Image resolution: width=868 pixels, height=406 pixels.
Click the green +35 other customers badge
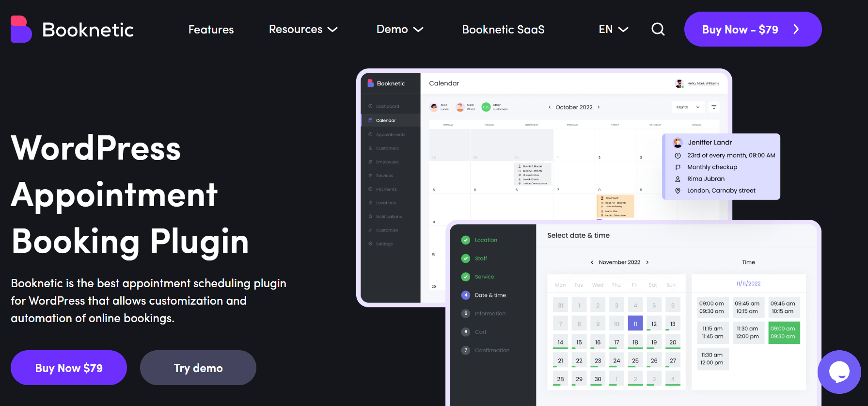pyautogui.click(x=486, y=107)
